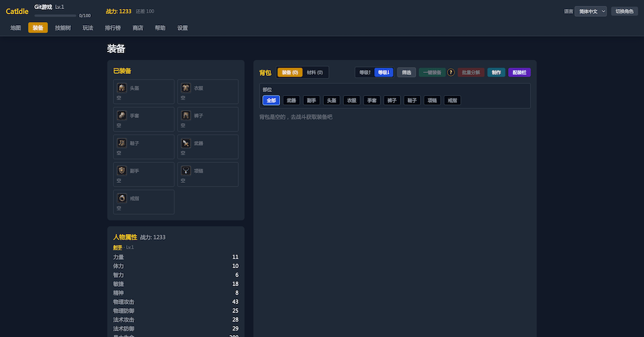Image resolution: width=644 pixels, height=337 pixels.
Task: Click the necklace (项链) slot icon
Action: point(185,170)
